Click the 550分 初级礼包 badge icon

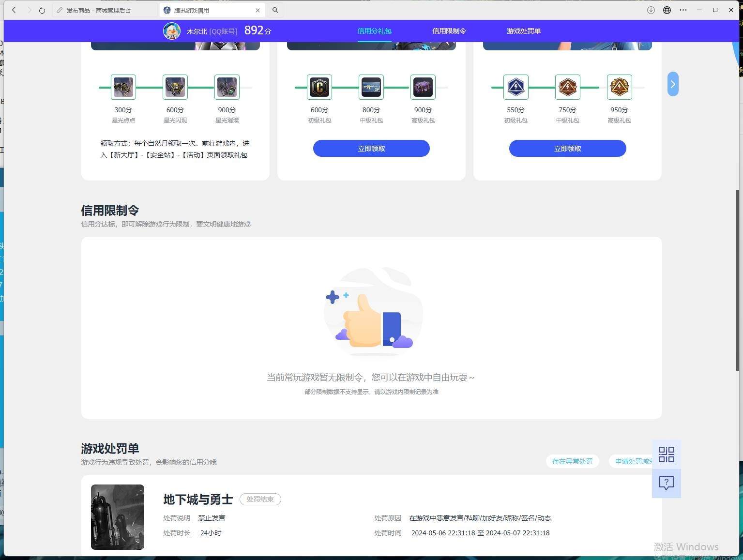click(x=516, y=87)
